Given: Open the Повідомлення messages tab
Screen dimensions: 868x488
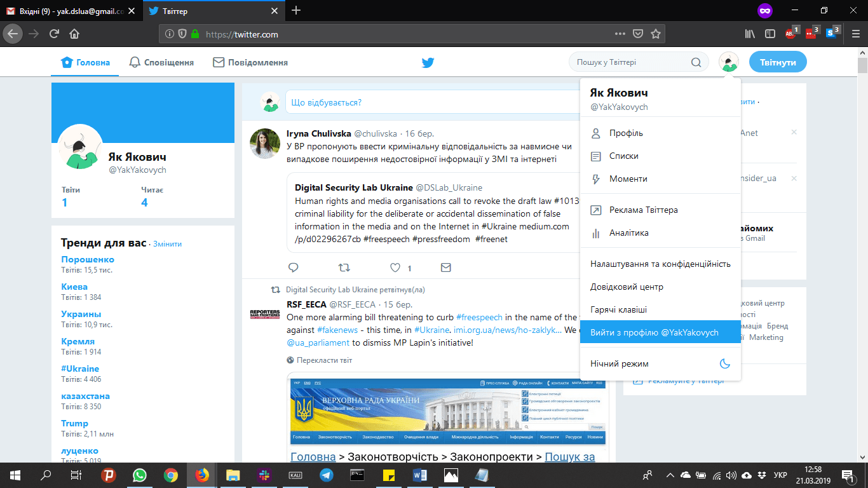Looking at the screenshot, I should click(x=250, y=62).
